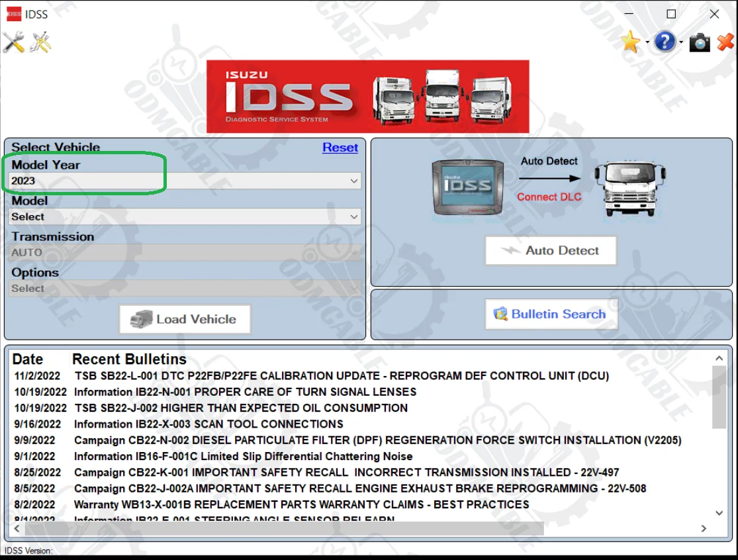This screenshot has width=738, height=560.
Task: Click the scroll-down arrow on bulletins list
Action: tap(719, 512)
